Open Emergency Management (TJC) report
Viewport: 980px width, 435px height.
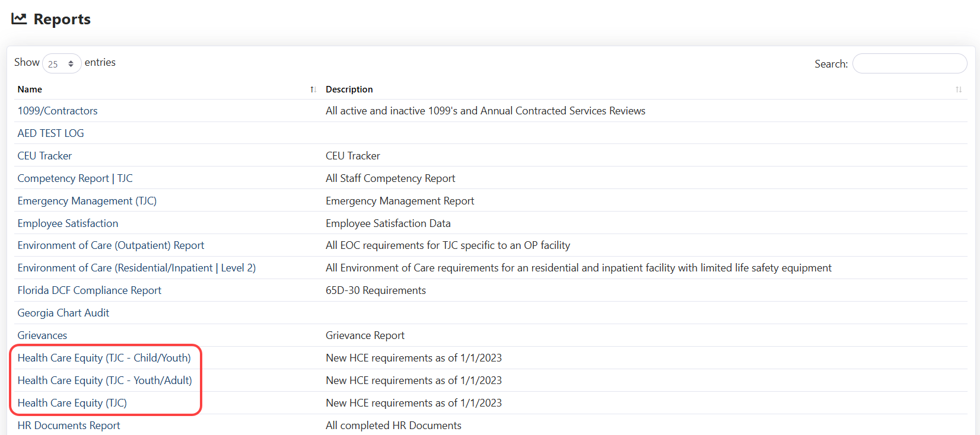tap(87, 201)
